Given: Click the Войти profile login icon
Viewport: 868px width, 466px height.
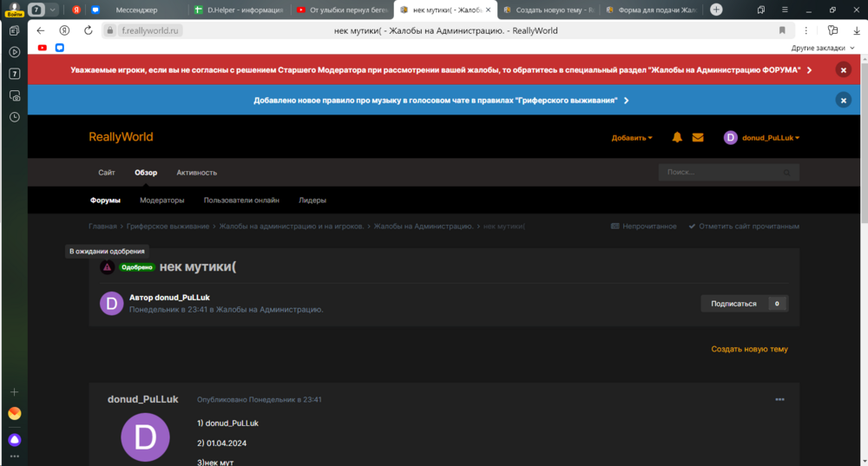Looking at the screenshot, I should (x=15, y=10).
